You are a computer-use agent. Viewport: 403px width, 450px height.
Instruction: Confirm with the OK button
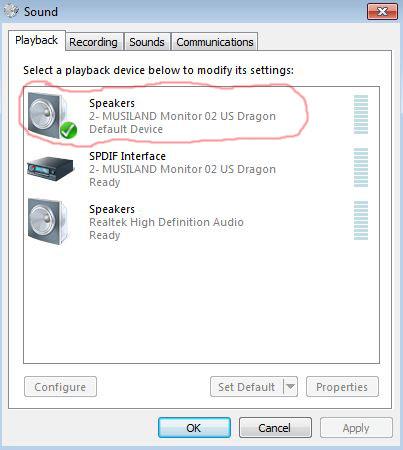coord(194,428)
